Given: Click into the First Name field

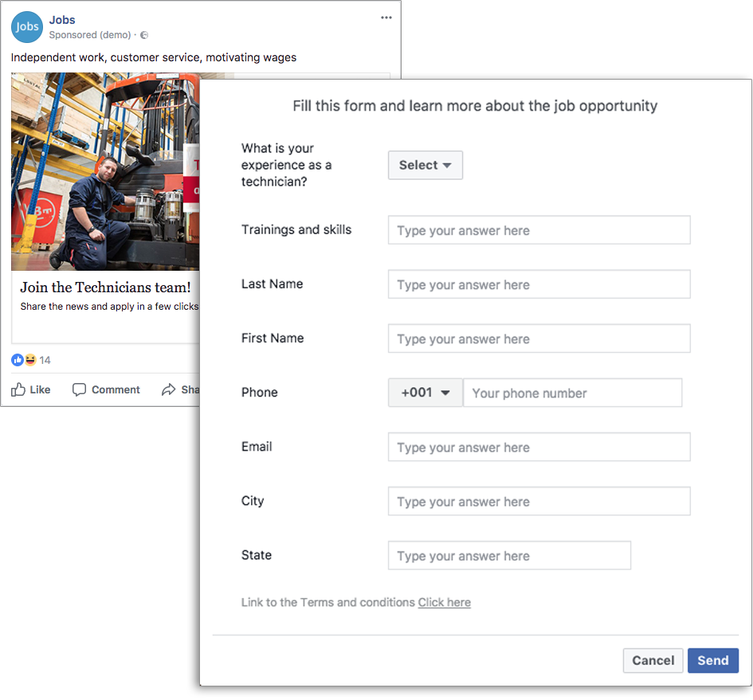Looking at the screenshot, I should tap(539, 338).
